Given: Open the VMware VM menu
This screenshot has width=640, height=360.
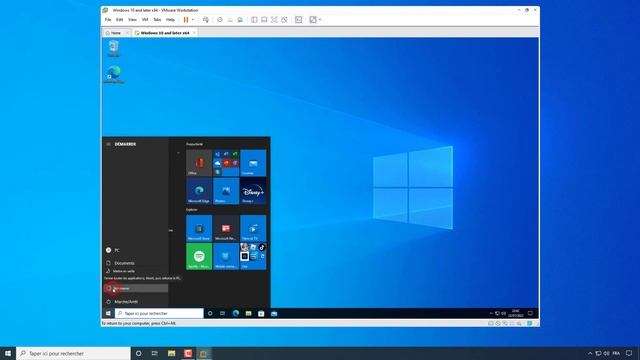Looking at the screenshot, I should (145, 20).
